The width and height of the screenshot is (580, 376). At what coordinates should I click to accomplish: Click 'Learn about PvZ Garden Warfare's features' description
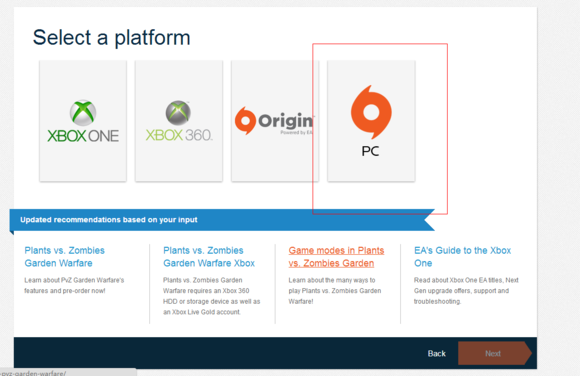[74, 285]
